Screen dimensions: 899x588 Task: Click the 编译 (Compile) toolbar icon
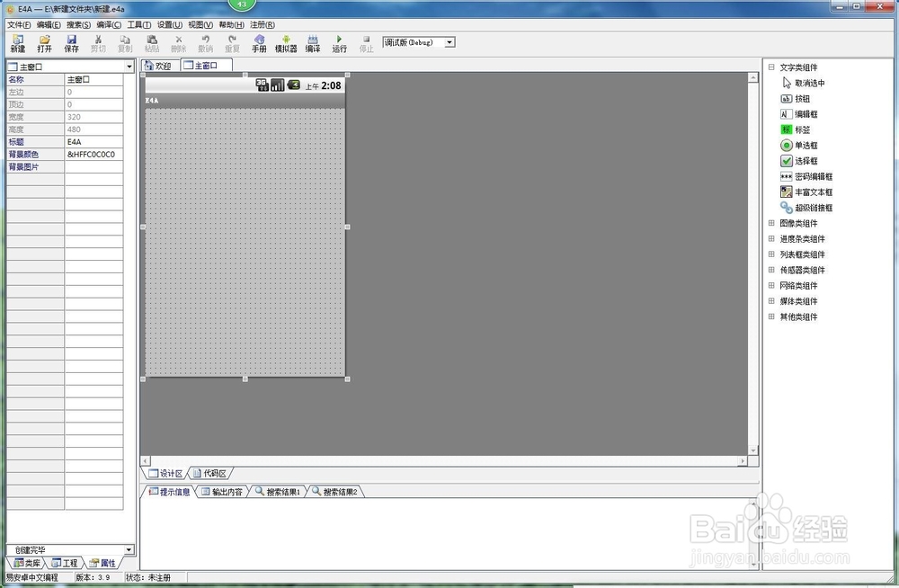coord(313,43)
